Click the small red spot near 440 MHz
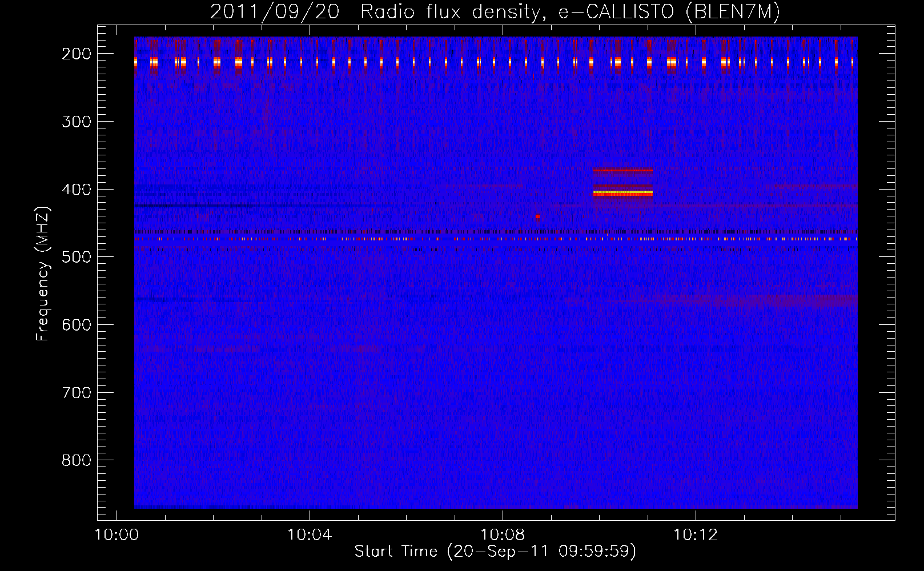924x571 pixels. 537,217
